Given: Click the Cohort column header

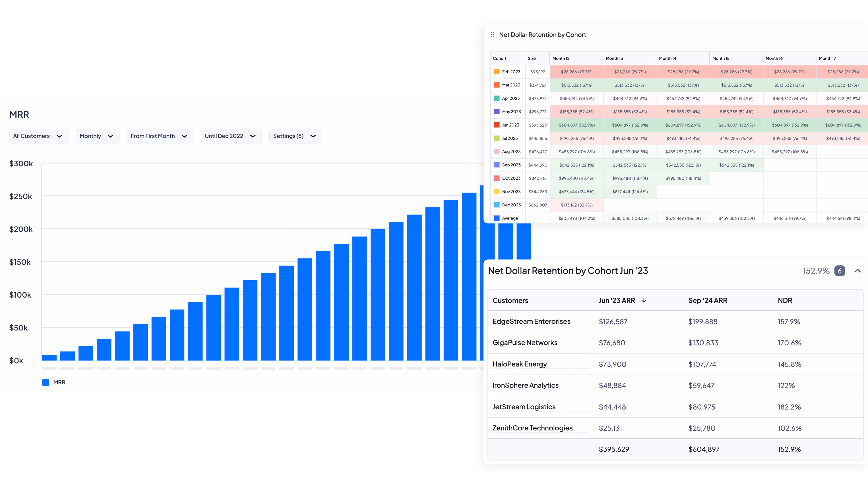Looking at the screenshot, I should click(499, 58).
